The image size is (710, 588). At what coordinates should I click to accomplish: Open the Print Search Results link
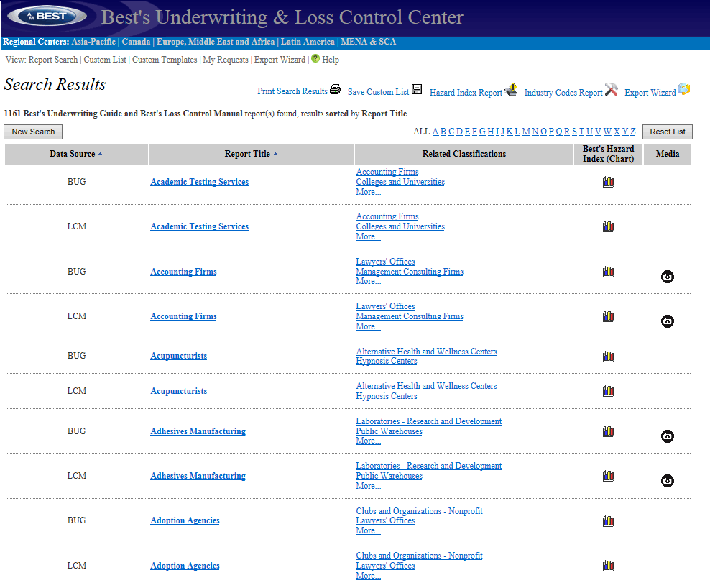(292, 91)
